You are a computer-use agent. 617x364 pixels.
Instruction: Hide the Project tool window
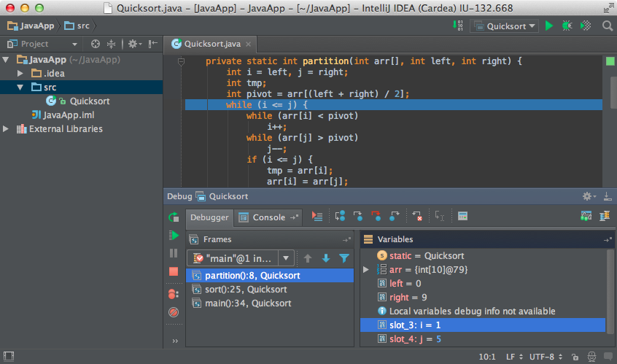tap(153, 44)
